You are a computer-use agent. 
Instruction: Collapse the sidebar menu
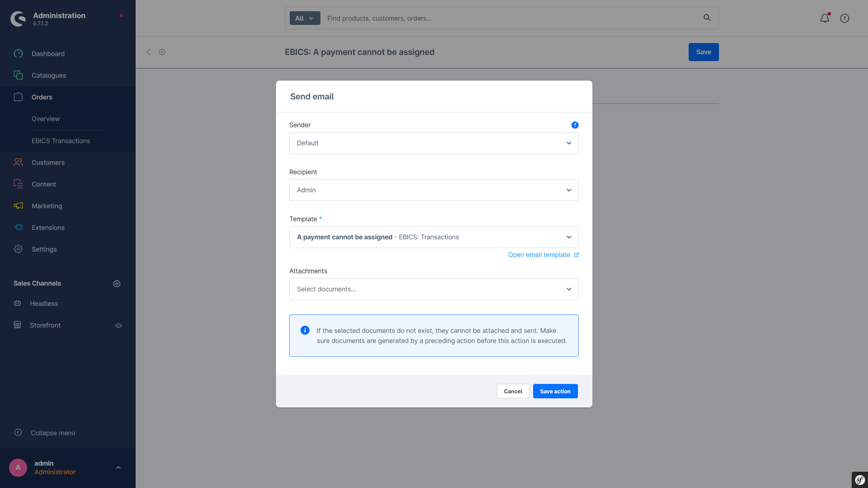[53, 433]
